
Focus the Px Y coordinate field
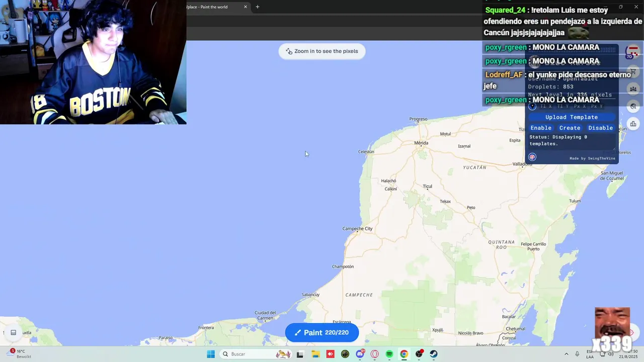(x=597, y=107)
